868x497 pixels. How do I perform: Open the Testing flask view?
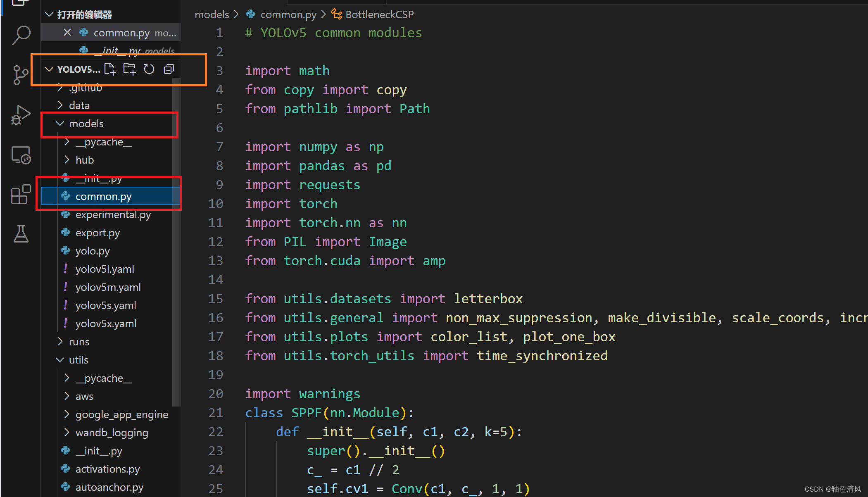tap(21, 234)
